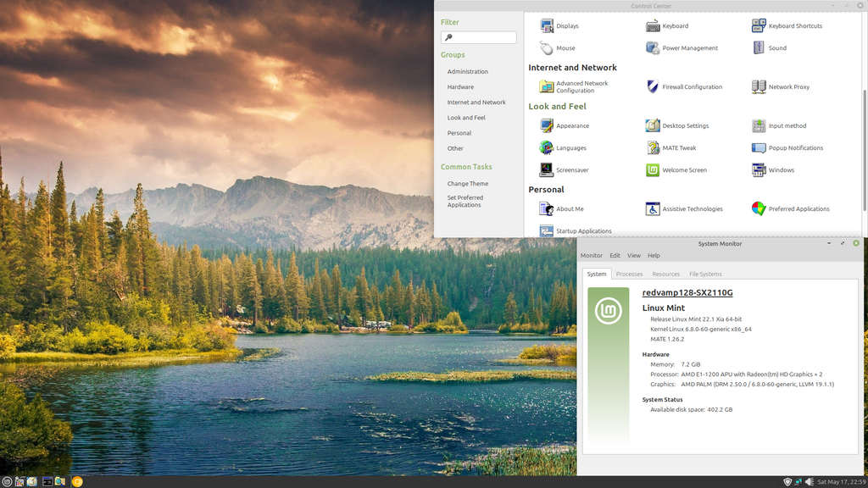
Task: Open Network Proxy settings
Action: tap(781, 87)
